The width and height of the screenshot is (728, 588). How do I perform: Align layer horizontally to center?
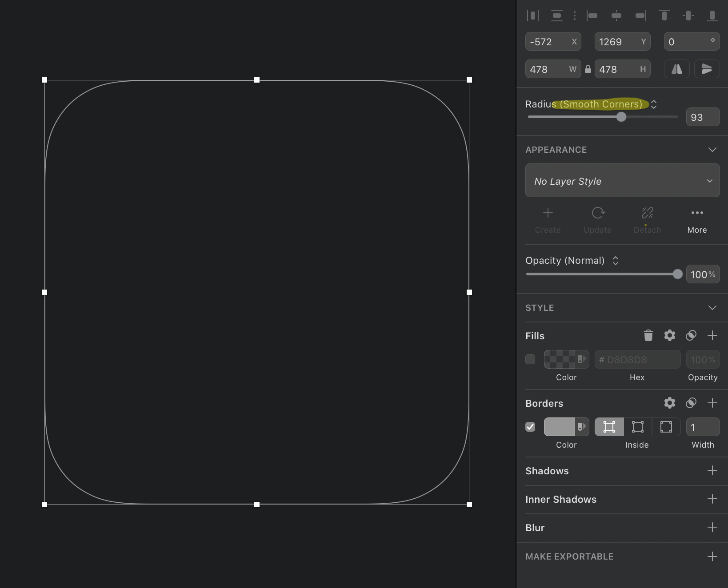click(x=616, y=16)
